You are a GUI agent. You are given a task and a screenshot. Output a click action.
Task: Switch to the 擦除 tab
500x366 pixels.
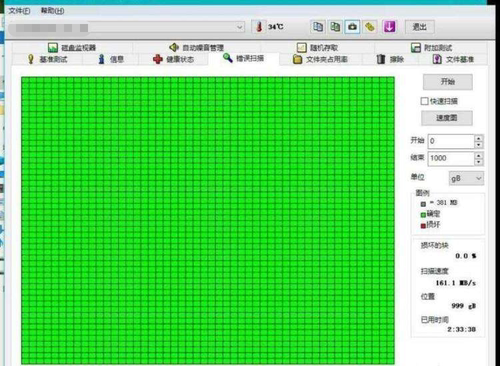pos(390,59)
